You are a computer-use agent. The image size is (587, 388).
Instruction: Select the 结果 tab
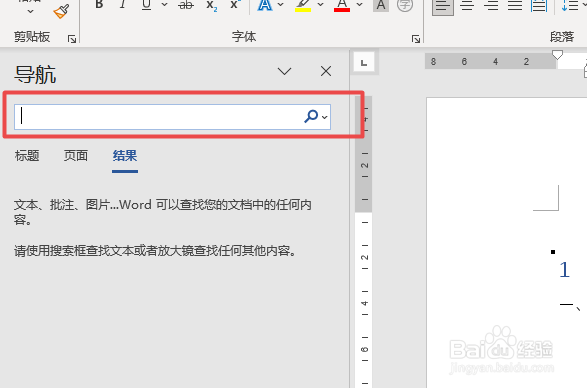[x=125, y=155]
